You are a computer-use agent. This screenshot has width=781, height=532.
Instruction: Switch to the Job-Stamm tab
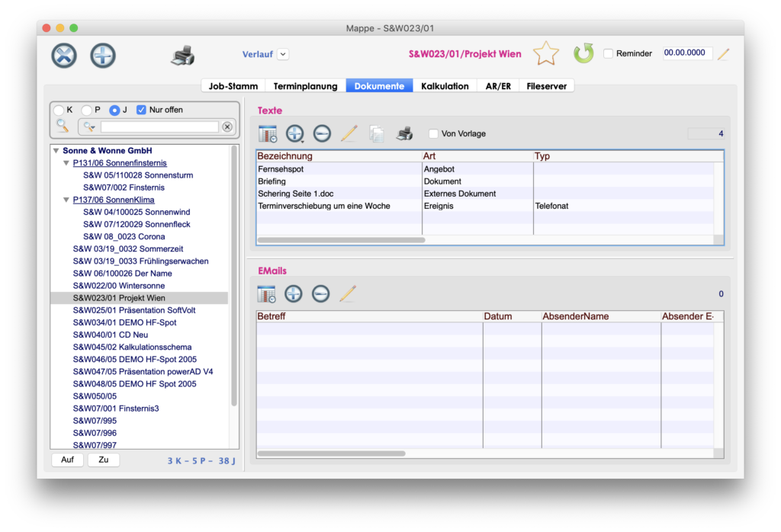click(233, 86)
